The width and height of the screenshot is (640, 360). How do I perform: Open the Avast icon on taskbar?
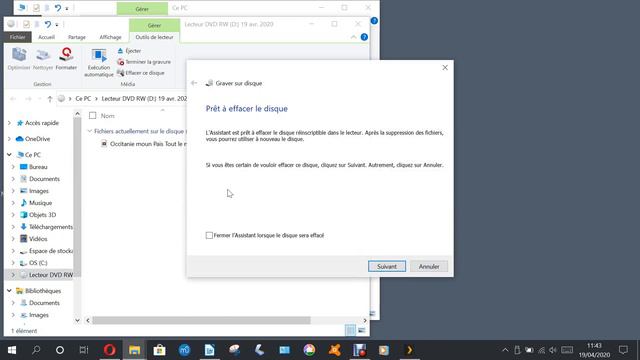[334, 350]
